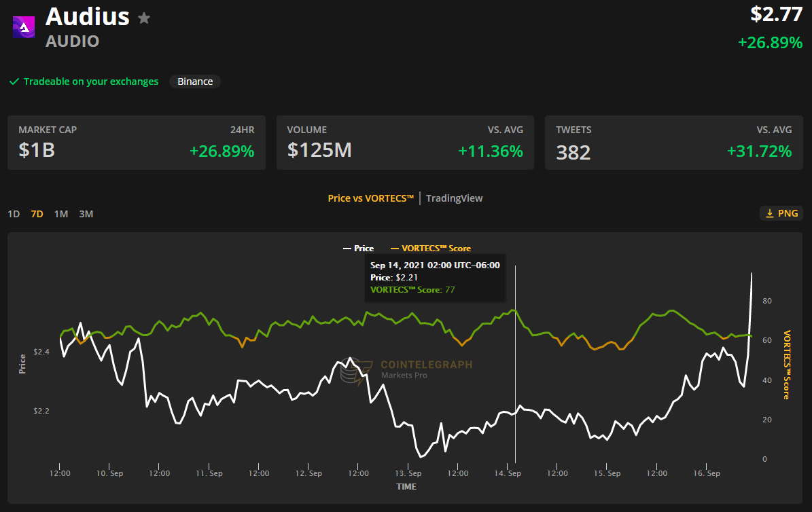Screen dimensions: 812x512
Task: Switch chart to 3M range
Action: 86,214
